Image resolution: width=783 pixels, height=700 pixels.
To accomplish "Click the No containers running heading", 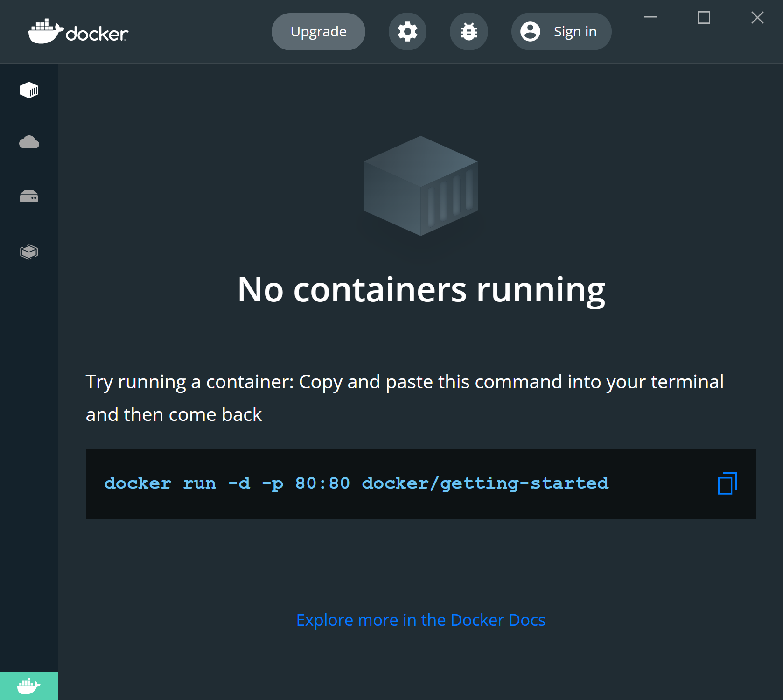I will [421, 290].
